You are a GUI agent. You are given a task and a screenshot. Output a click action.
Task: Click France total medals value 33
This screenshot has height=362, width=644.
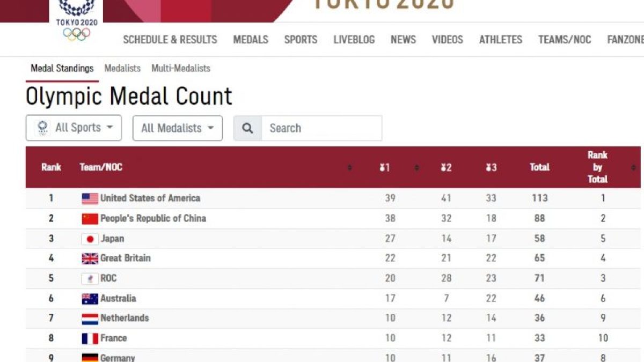[x=540, y=338]
